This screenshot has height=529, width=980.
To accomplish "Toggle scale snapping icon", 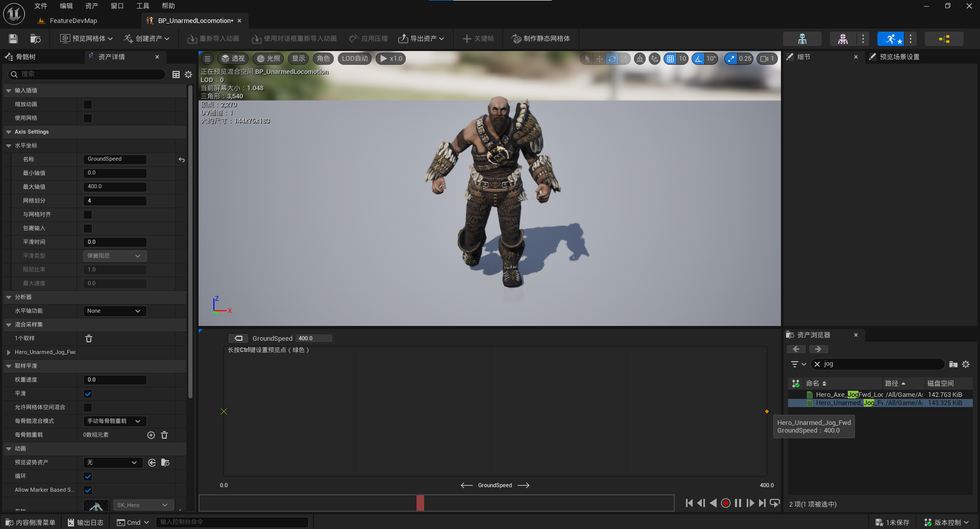I will pos(731,59).
